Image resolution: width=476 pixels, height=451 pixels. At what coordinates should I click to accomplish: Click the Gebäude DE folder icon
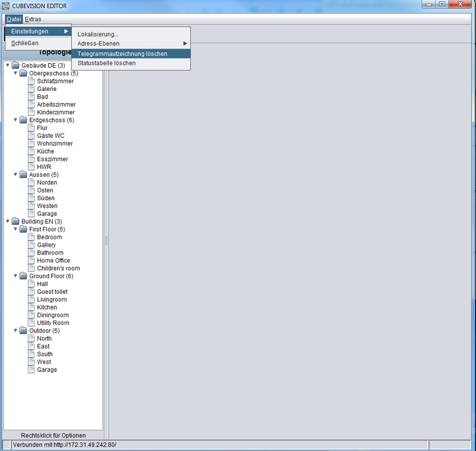tap(15, 65)
